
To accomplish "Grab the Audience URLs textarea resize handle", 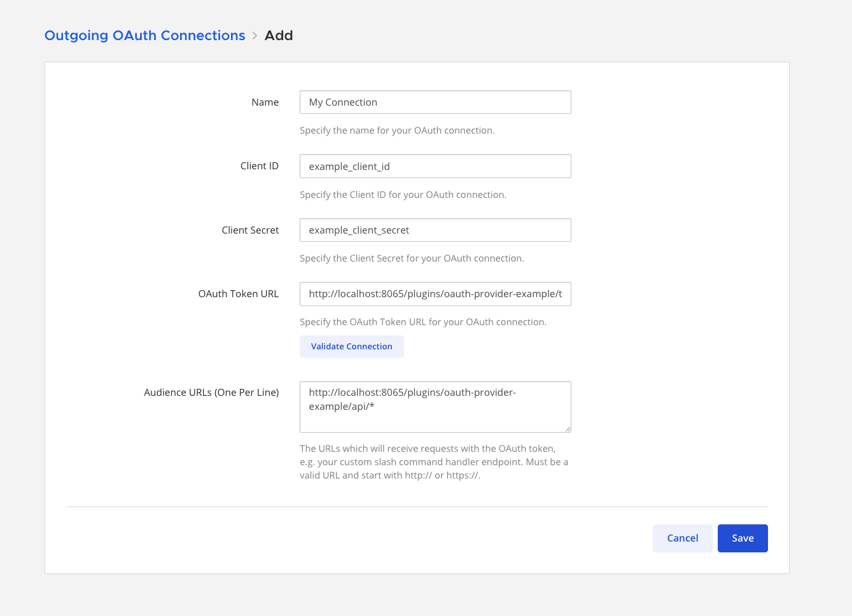I will pos(567,428).
